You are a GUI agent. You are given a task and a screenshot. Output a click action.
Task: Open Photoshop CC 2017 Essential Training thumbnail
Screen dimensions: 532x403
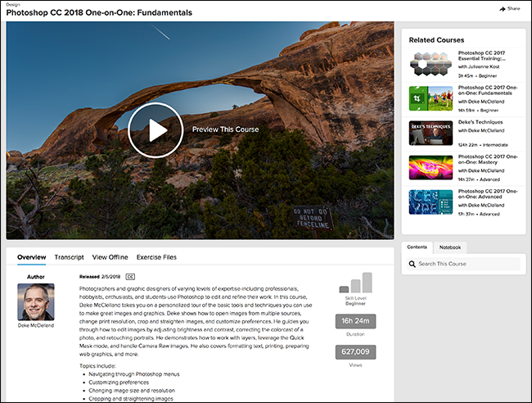[x=431, y=64]
